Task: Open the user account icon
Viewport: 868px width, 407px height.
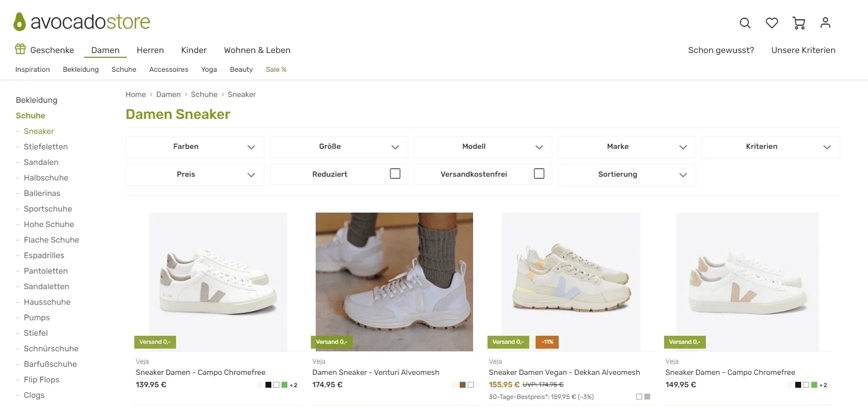Action: click(x=825, y=22)
